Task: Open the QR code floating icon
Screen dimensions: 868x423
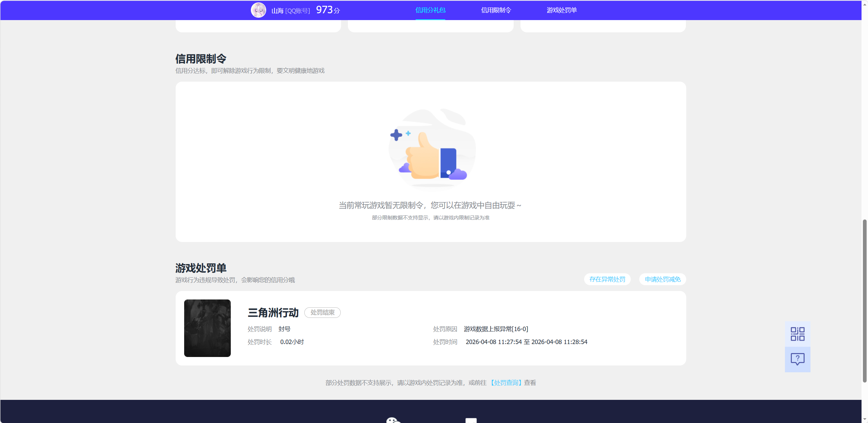Action: (x=797, y=334)
